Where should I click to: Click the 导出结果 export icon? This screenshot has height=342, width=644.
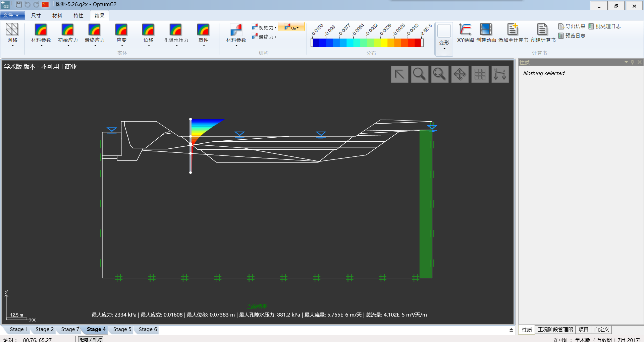tap(572, 26)
